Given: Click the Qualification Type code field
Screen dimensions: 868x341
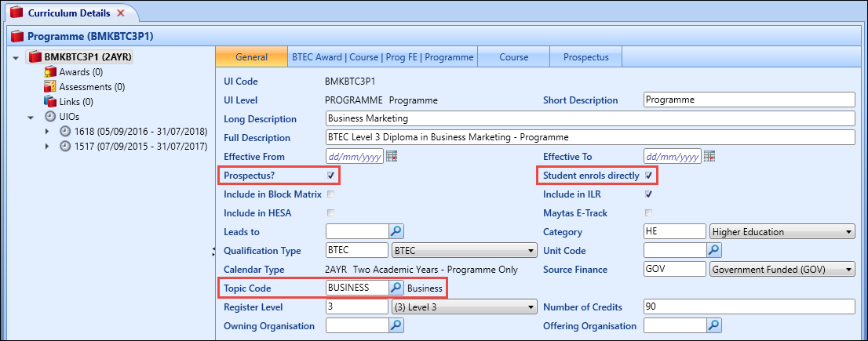Looking at the screenshot, I should [357, 250].
